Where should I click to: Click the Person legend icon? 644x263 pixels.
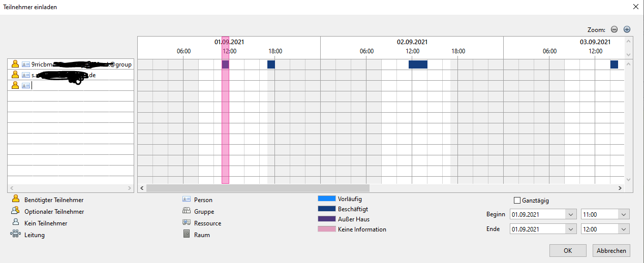pyautogui.click(x=186, y=200)
